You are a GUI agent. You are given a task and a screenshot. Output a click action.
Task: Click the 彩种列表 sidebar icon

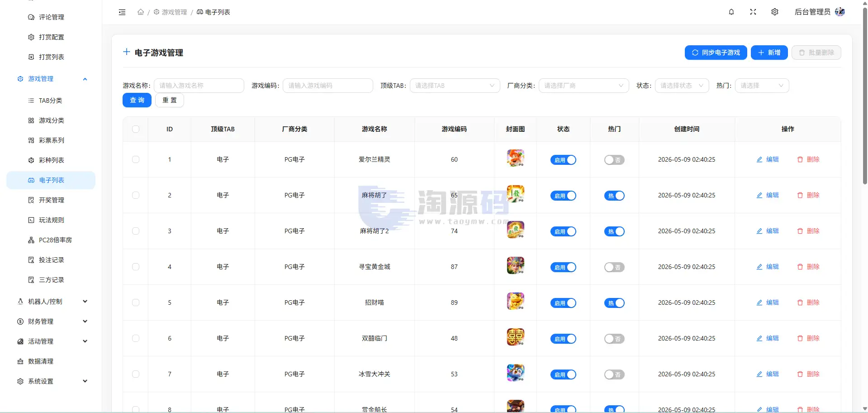31,160
